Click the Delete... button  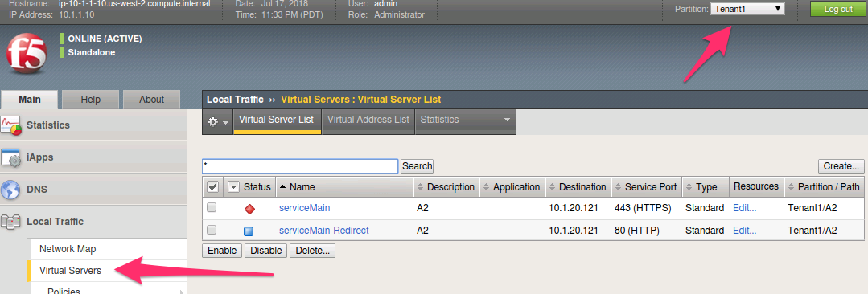coord(312,251)
